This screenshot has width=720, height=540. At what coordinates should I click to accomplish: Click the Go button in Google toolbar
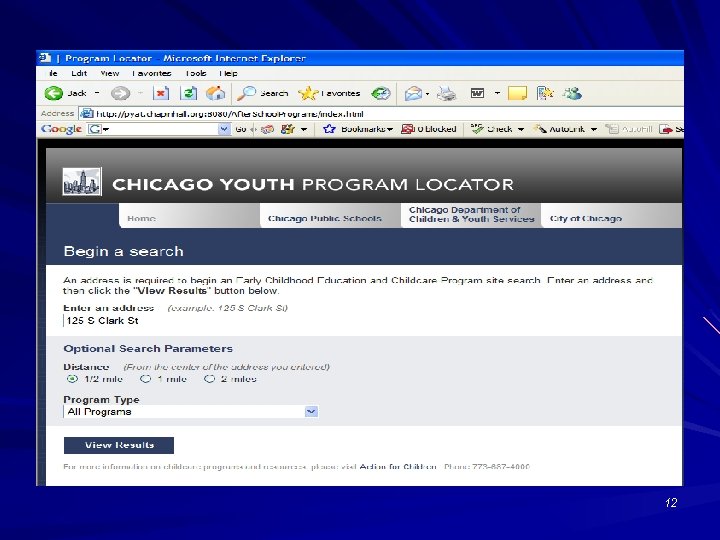(241, 129)
